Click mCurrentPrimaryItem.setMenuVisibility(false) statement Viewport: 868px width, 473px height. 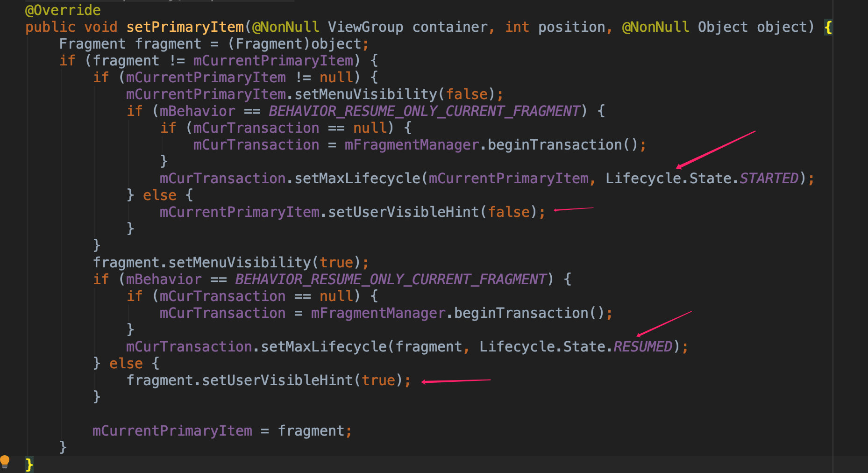pyautogui.click(x=315, y=94)
